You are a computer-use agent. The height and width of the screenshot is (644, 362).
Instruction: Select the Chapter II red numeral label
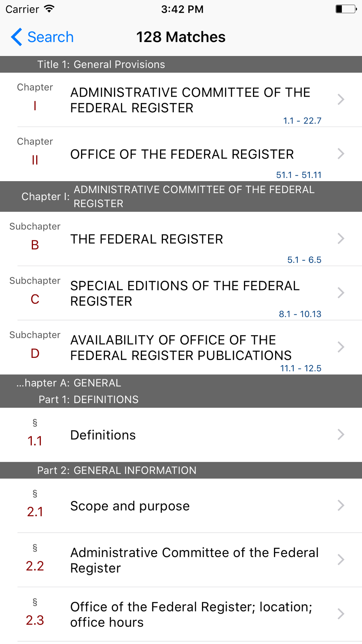click(x=35, y=160)
